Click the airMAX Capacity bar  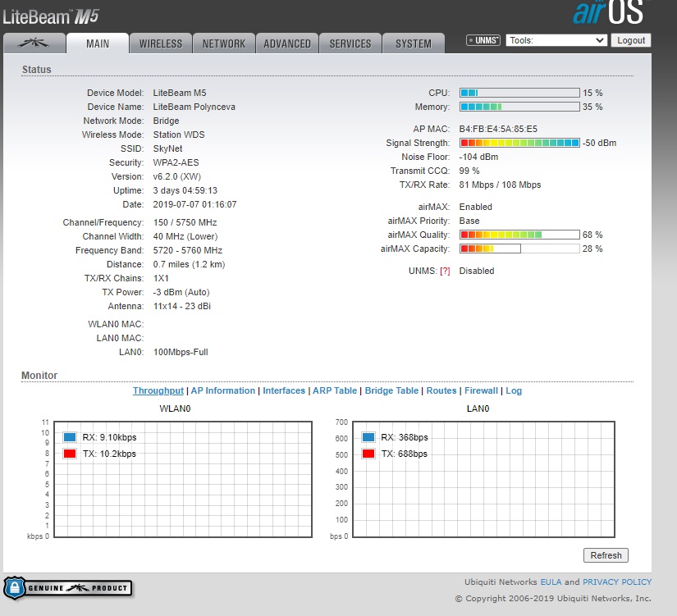click(x=519, y=249)
